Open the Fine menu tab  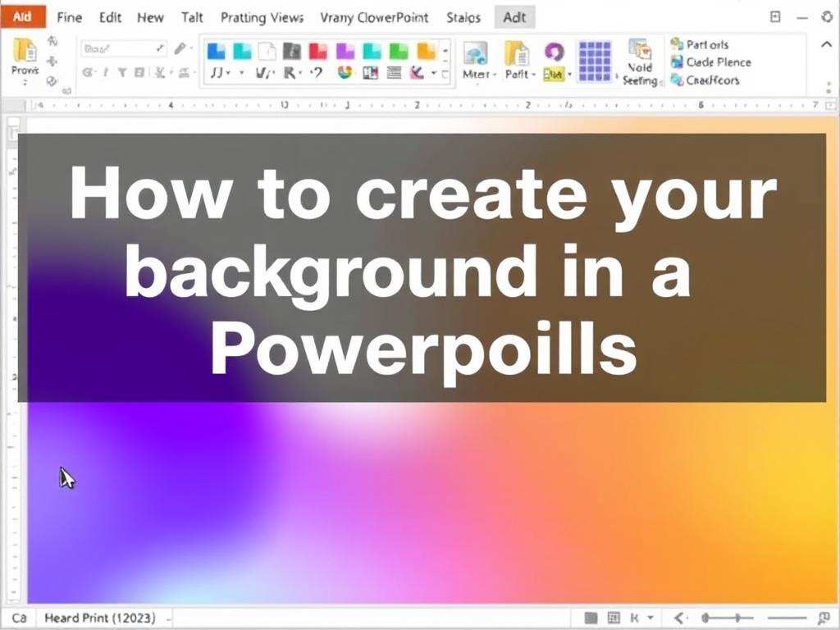69,18
